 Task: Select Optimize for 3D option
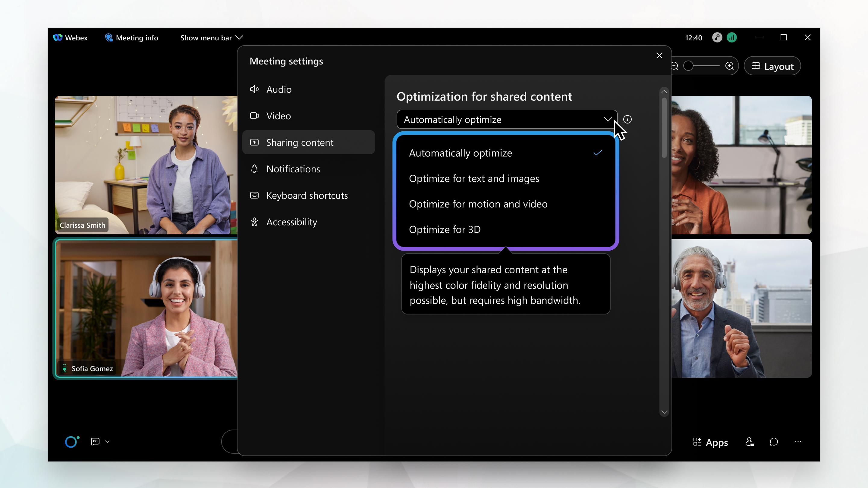[x=445, y=229]
